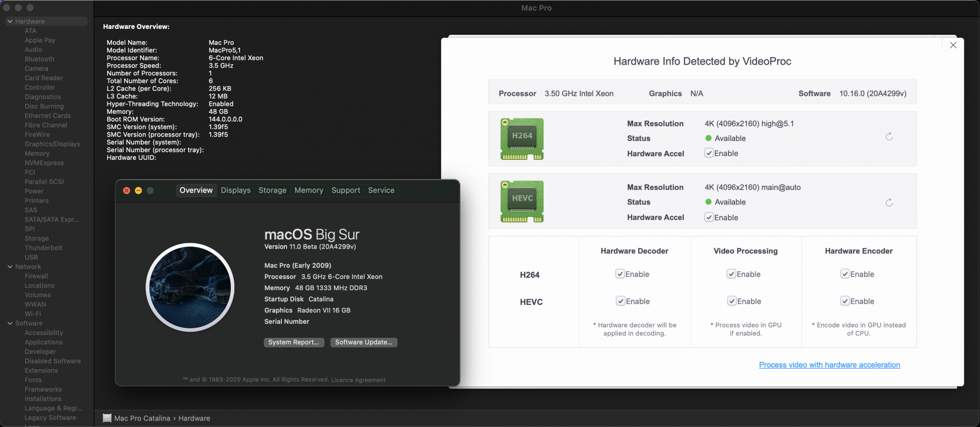980x427 pixels.
Task: Collapse the Network section in sidebar
Action: [10, 267]
